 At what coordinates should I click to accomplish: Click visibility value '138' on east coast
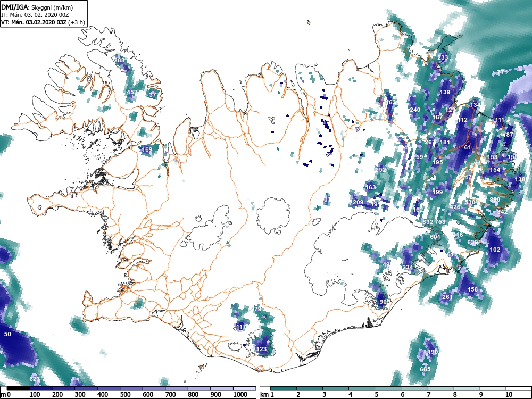point(519,179)
